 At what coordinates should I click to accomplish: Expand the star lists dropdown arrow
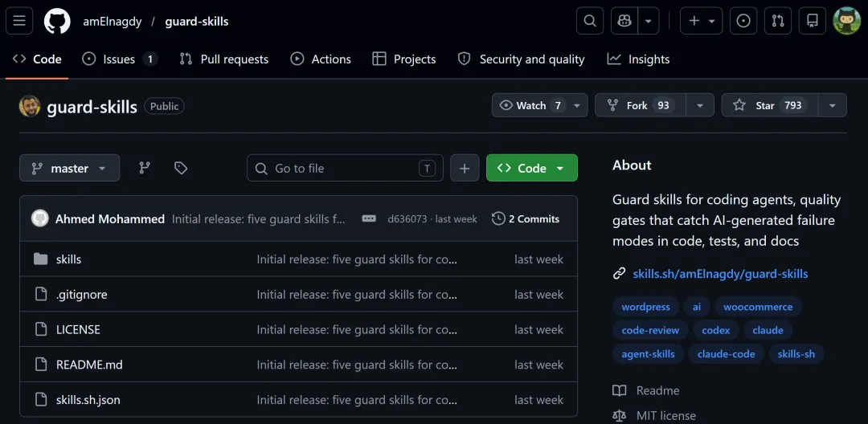pyautogui.click(x=832, y=105)
